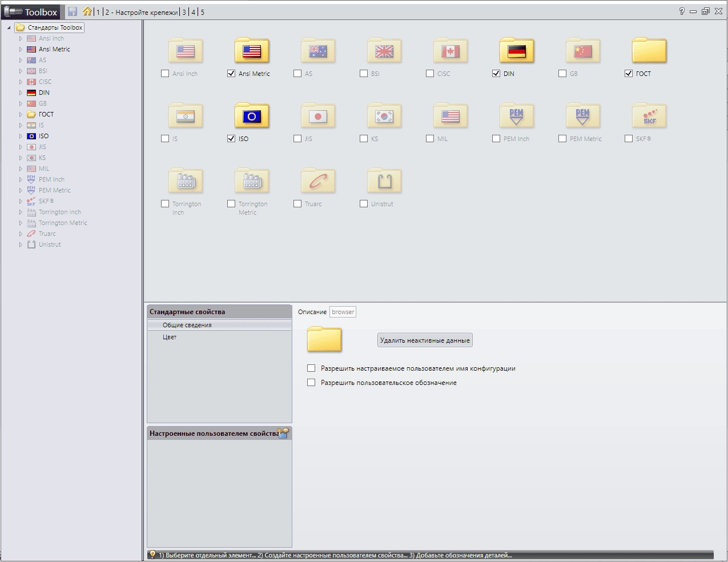The width and height of the screenshot is (728, 562).
Task: Click the large folder preview thumbnail
Action: 324,340
